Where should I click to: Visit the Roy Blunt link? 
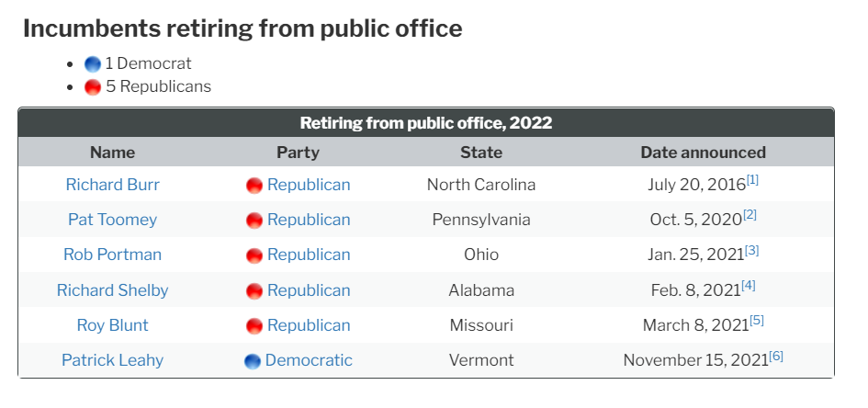pos(112,324)
